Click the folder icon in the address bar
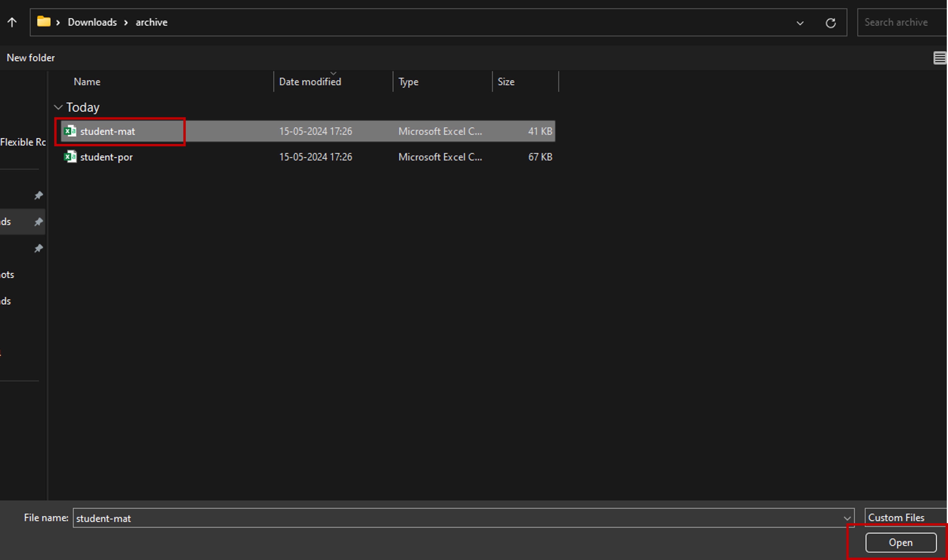 tap(43, 21)
